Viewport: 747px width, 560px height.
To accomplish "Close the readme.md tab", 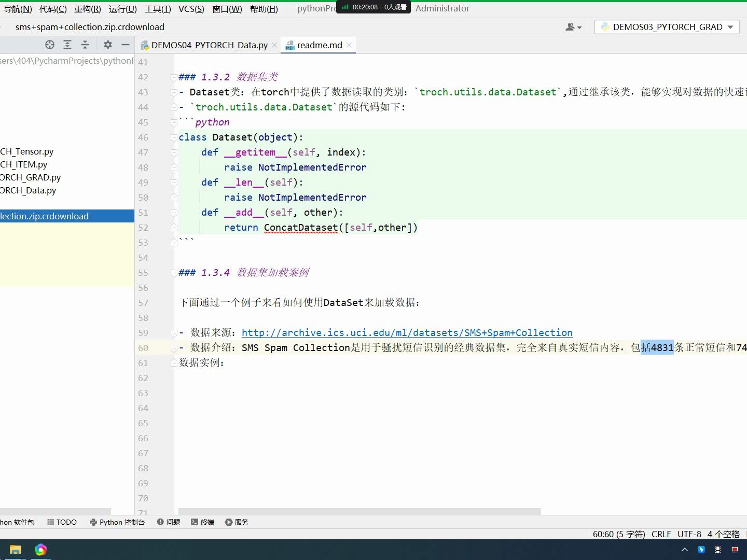I will (349, 45).
